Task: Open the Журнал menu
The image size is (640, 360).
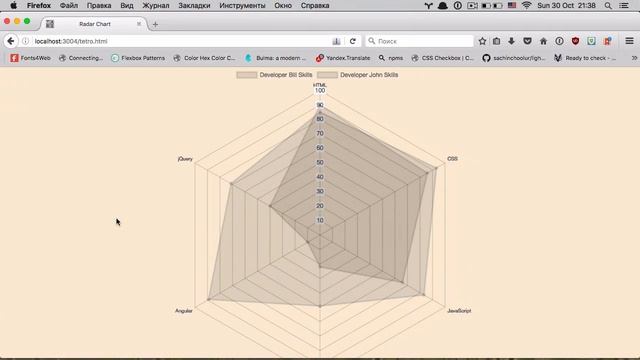Action: click(x=156, y=5)
